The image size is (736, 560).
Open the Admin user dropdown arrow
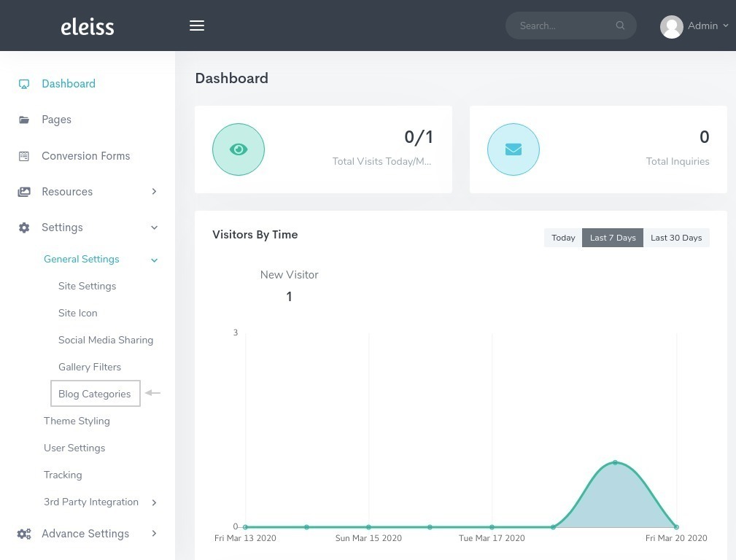pyautogui.click(x=725, y=26)
